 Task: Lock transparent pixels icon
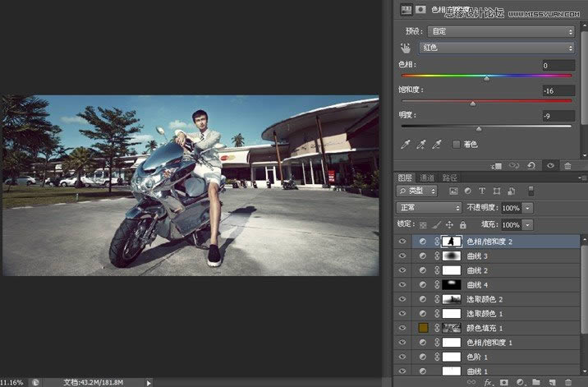click(x=423, y=225)
